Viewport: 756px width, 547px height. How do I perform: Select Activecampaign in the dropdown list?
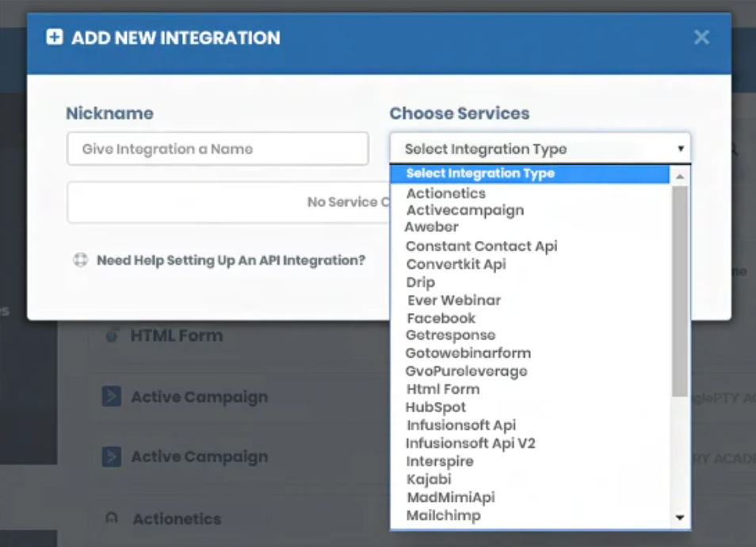(x=465, y=210)
